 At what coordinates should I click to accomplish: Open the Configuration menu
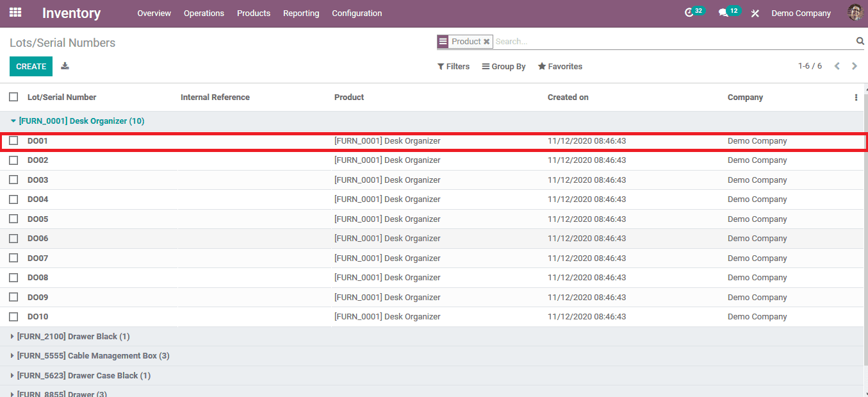tap(357, 13)
